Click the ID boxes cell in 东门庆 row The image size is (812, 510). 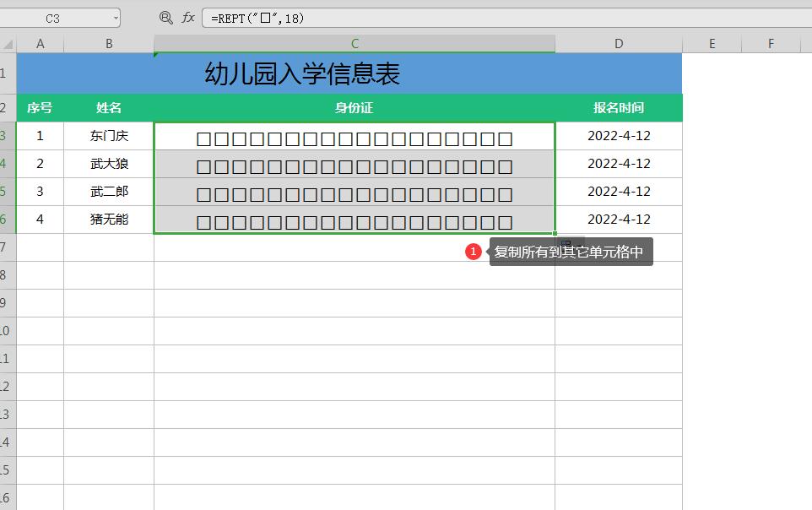tap(355, 136)
